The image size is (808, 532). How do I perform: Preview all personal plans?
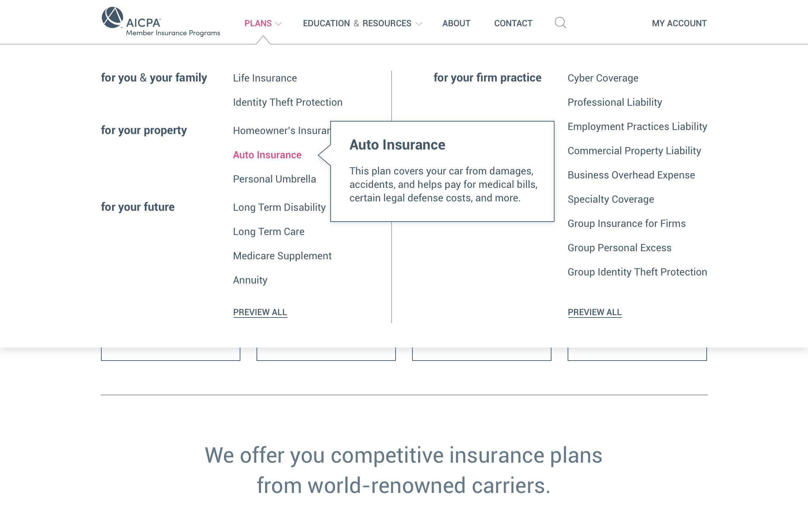coord(260,312)
